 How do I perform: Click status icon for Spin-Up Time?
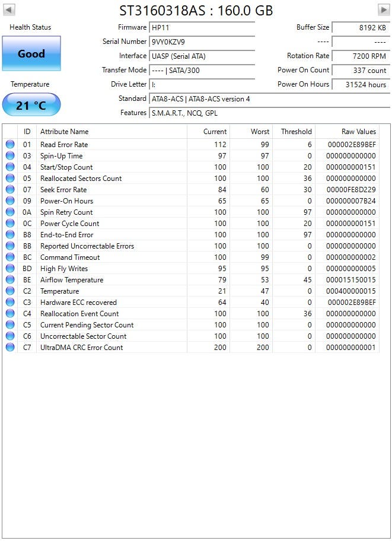[x=10, y=155]
